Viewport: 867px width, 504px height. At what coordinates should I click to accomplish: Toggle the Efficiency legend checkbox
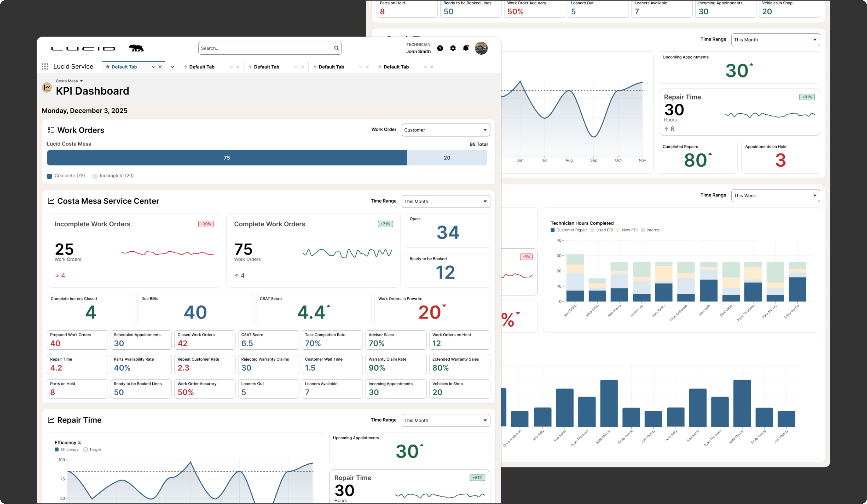pyautogui.click(x=57, y=449)
